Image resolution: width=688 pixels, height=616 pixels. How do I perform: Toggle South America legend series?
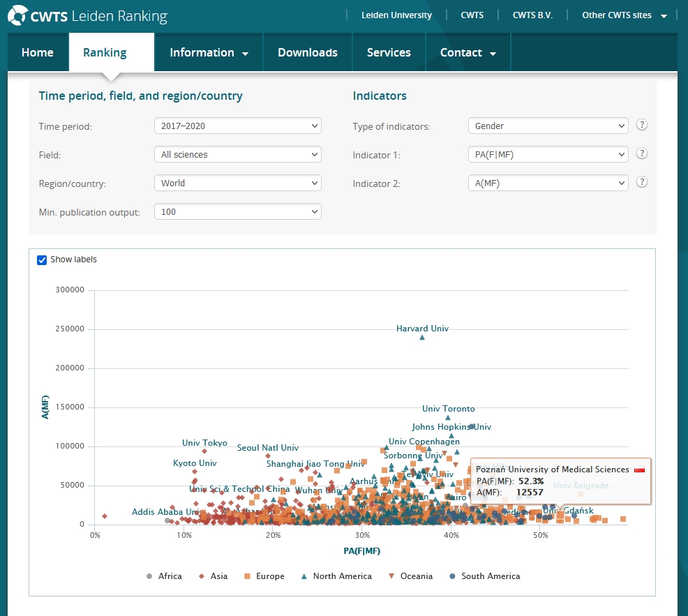485,576
